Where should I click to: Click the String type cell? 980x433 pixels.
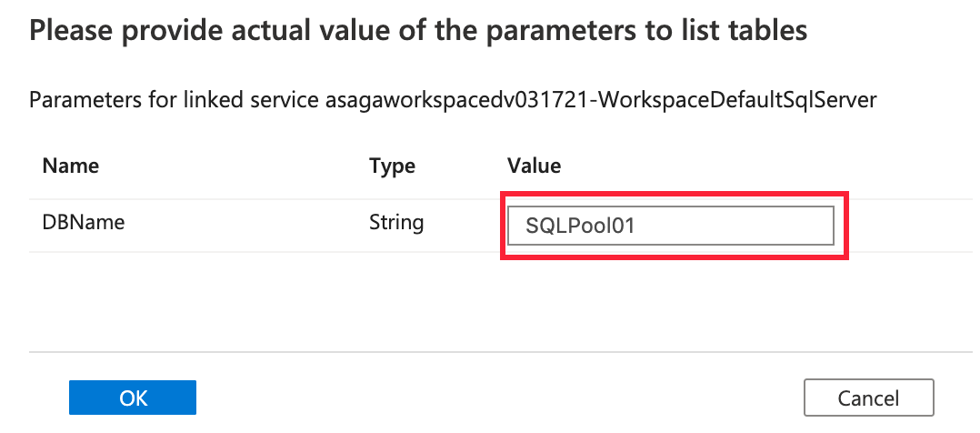pos(396,221)
